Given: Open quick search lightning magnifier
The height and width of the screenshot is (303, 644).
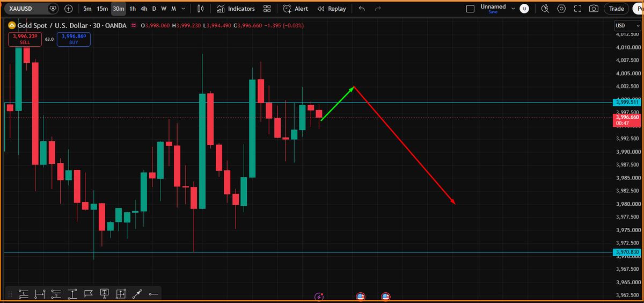Looking at the screenshot, I should tap(545, 9).
